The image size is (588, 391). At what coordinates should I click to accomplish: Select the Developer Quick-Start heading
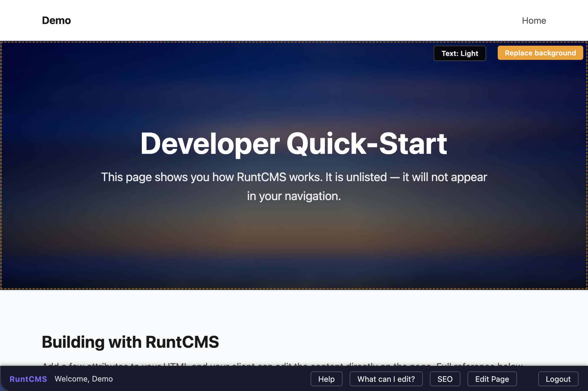[294, 144]
